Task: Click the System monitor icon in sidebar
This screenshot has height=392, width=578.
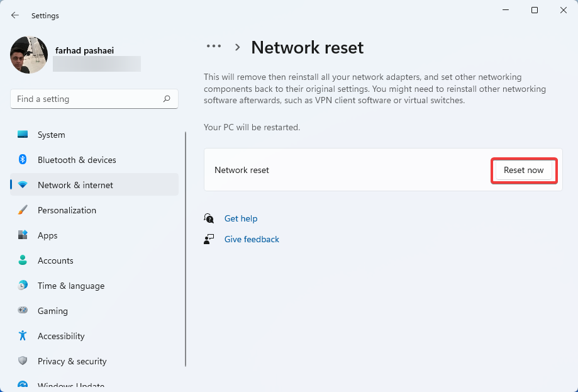Action: point(23,135)
